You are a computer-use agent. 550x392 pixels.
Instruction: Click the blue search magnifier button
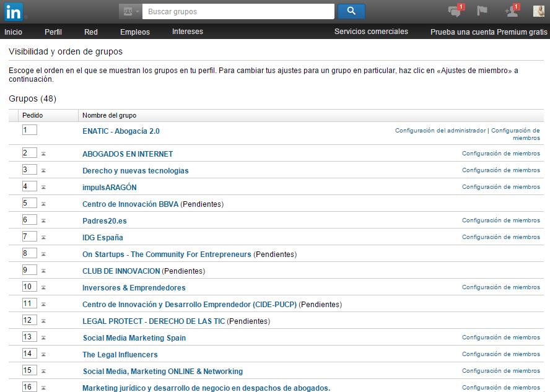[351, 11]
